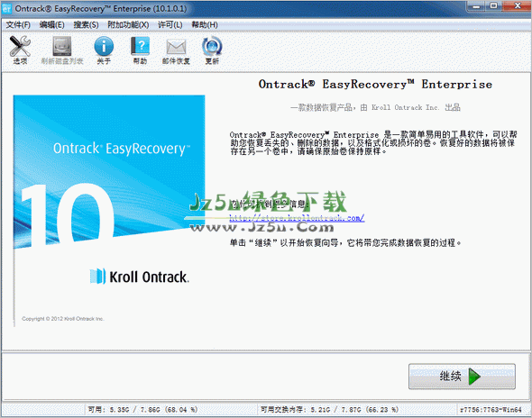Viewport: 532px width, 418px height.
Task: Open the Edit (编辑) menu
Action: [x=52, y=24]
